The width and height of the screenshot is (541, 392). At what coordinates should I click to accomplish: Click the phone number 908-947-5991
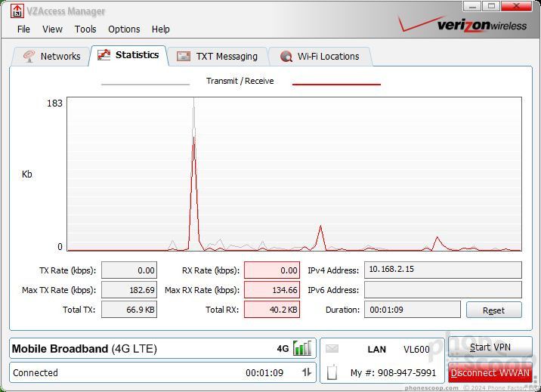(x=407, y=372)
